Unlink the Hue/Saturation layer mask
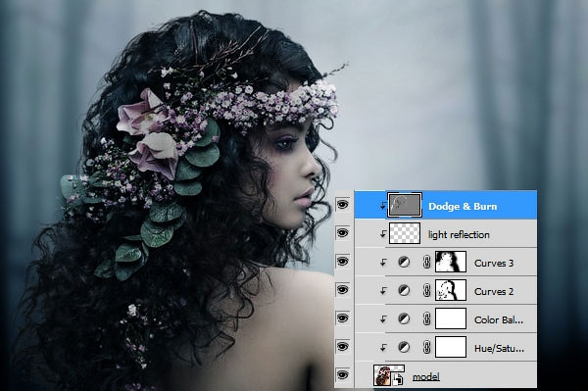The height and width of the screenshot is (391, 588). (x=426, y=347)
